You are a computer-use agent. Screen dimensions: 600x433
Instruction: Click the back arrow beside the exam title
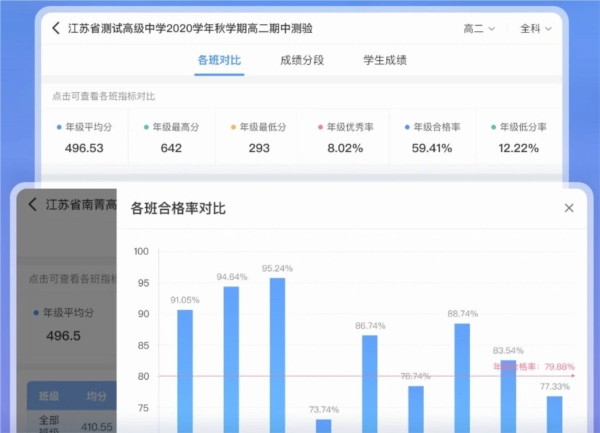click(x=56, y=28)
